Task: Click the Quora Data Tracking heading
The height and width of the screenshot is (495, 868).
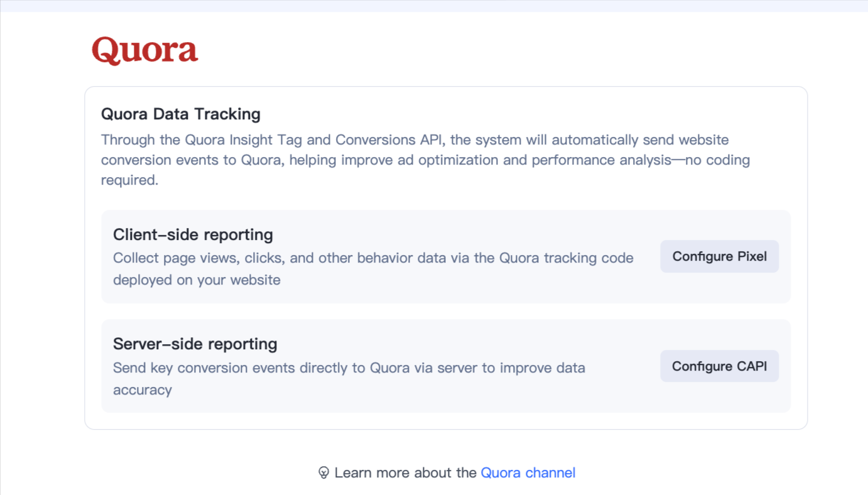Action: click(180, 114)
